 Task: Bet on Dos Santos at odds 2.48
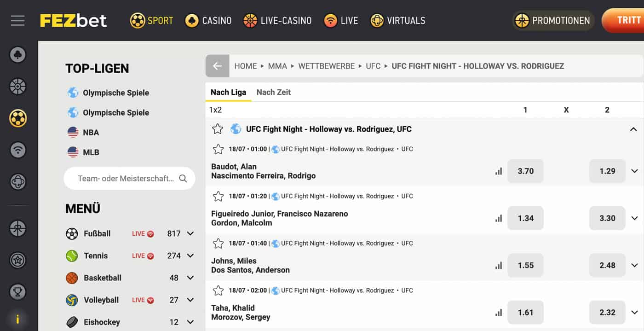pyautogui.click(x=607, y=265)
